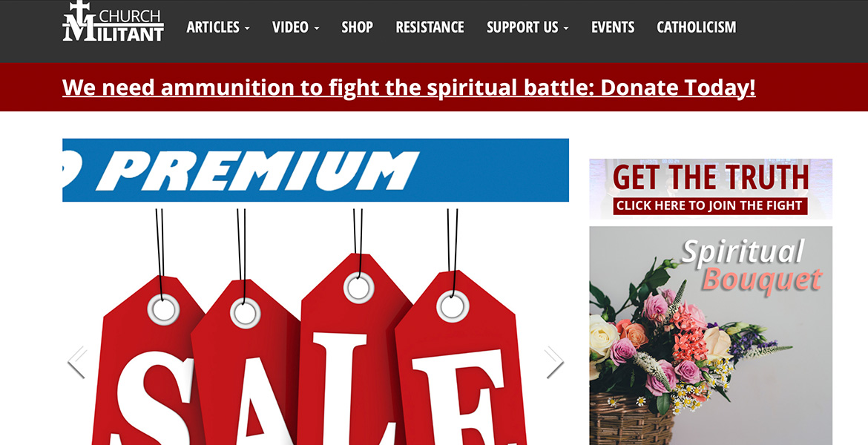This screenshot has height=445, width=868.
Task: Advance to next carousel slide arrow
Action: pyautogui.click(x=554, y=363)
